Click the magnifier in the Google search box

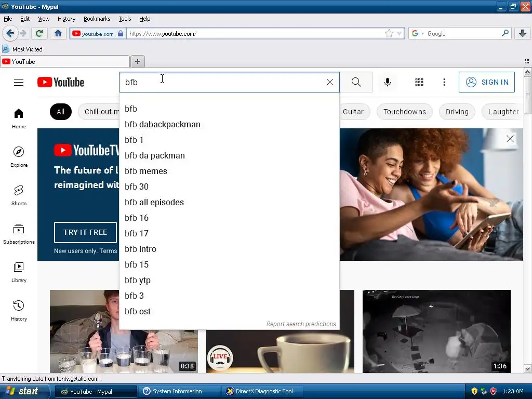[505, 33]
